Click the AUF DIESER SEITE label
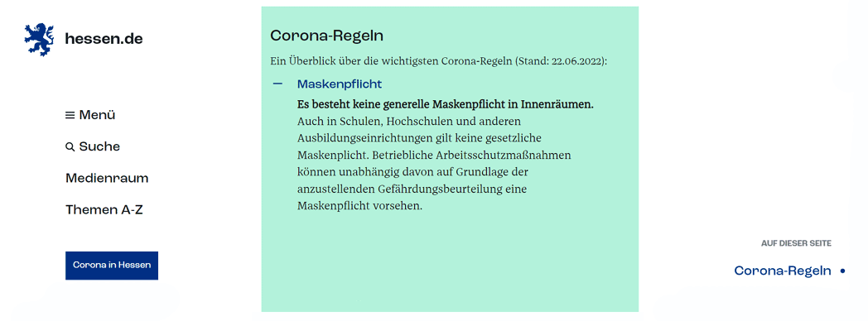Screen dimensions: 868x321 coord(796,243)
